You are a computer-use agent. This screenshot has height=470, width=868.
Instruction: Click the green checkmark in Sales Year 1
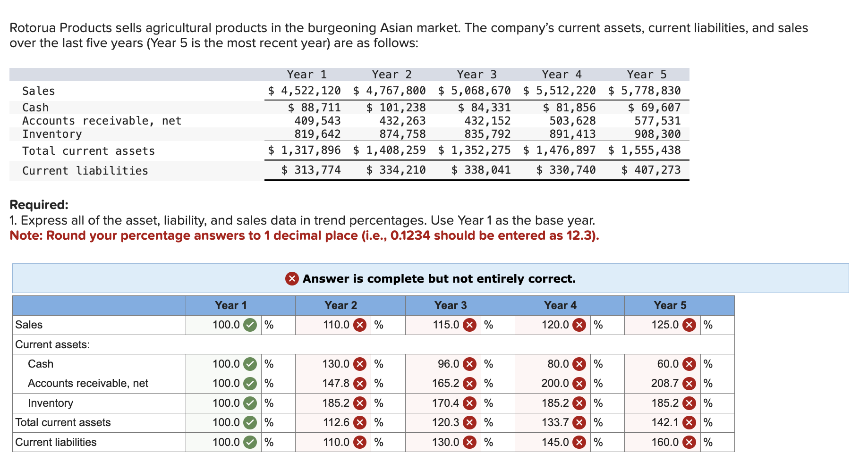point(250,325)
